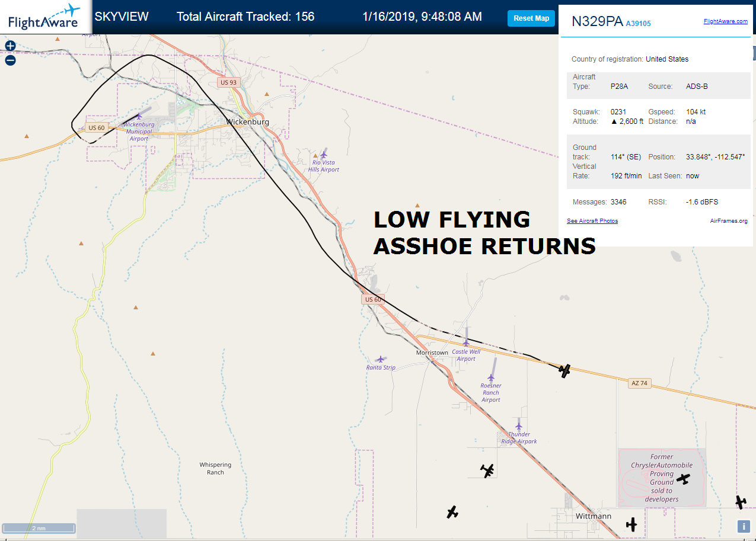
Task: Click the Roesner Ranch Airport marker
Action: coord(492,377)
